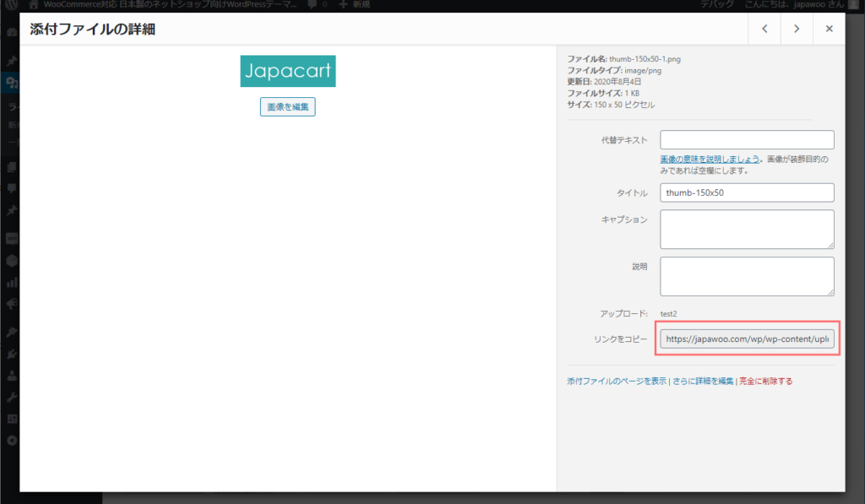This screenshot has height=504, width=865.
Task: Focus the 代替テキスト input field
Action: tap(747, 139)
